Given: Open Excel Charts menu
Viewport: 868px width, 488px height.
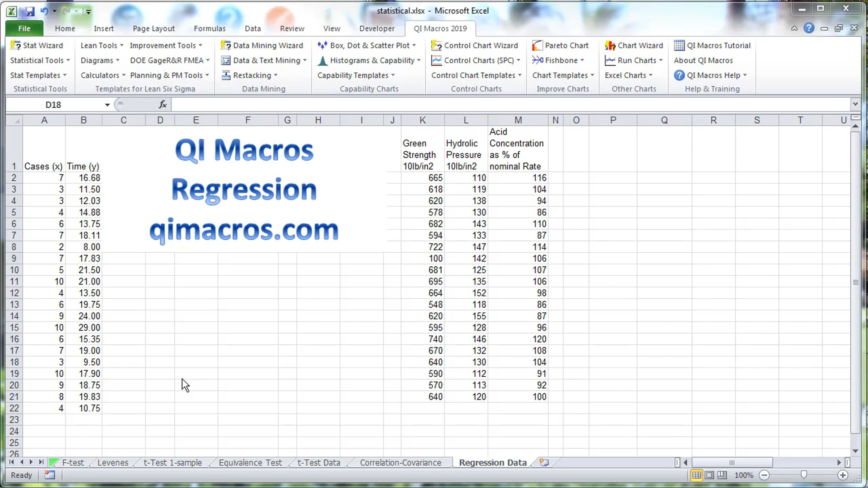Looking at the screenshot, I should [x=629, y=75].
